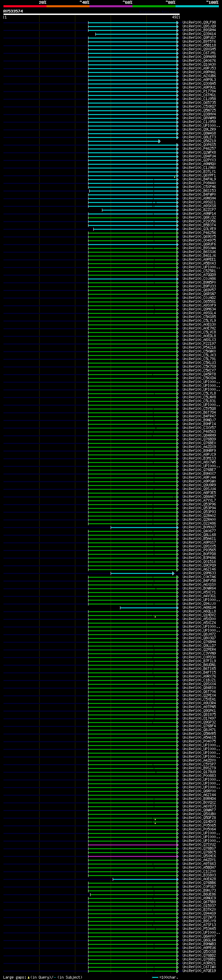The height and width of the screenshot is (980, 222).
Task: Select label UniRef100_O65735
Action: (199, 103)
